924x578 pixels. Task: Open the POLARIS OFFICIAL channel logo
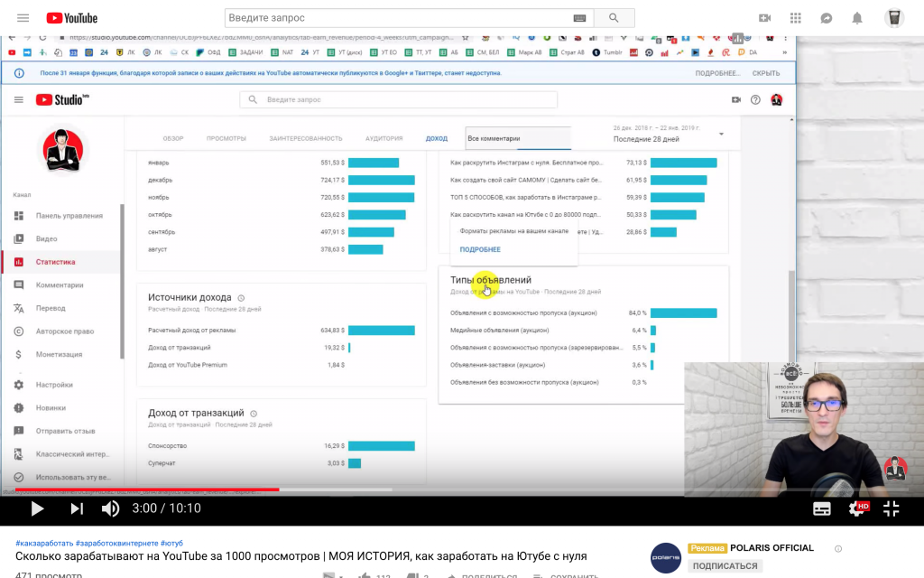pos(666,557)
